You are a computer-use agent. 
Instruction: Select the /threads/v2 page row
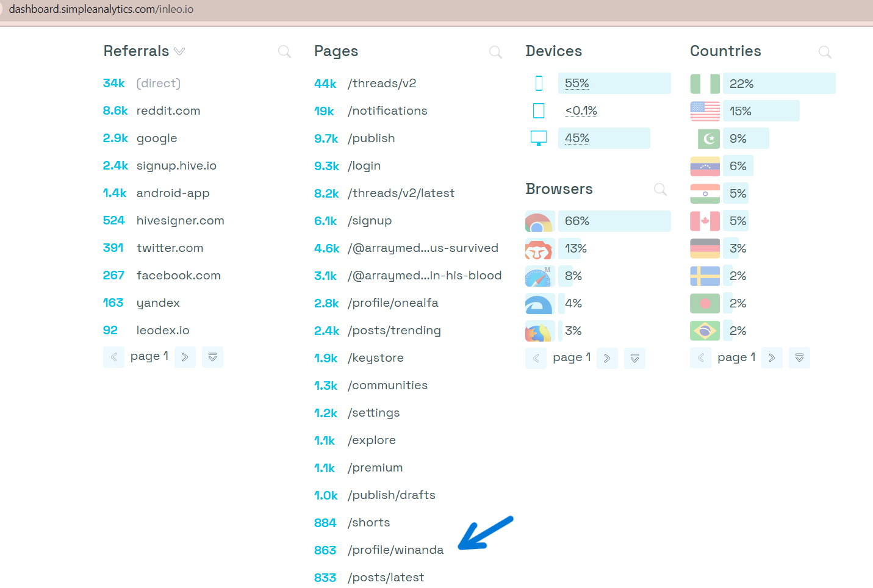pos(381,84)
